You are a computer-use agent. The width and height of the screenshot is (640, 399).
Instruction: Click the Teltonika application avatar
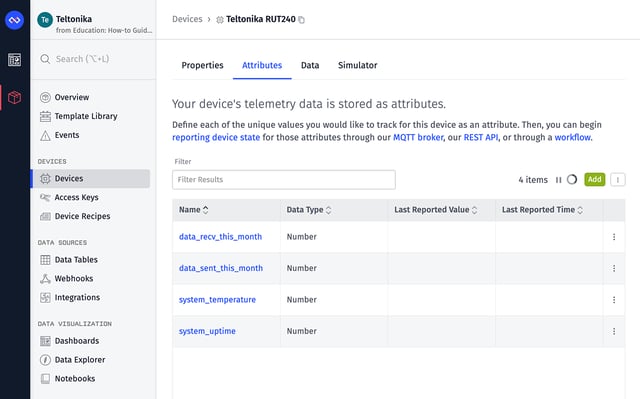(x=45, y=20)
